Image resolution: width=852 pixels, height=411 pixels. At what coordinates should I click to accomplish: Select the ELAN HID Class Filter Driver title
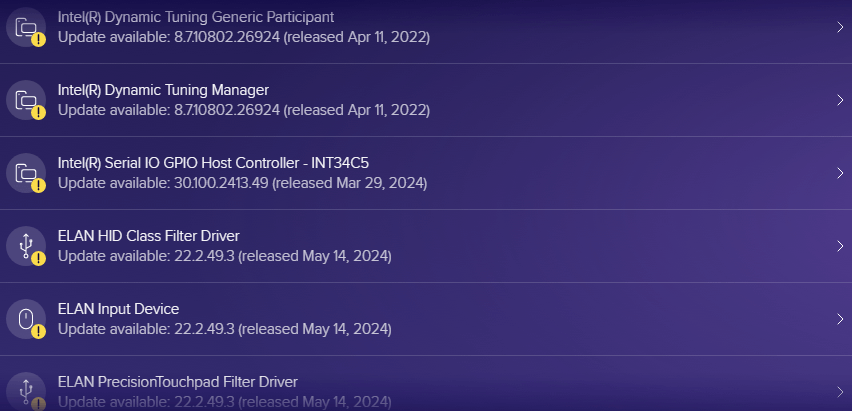coord(148,236)
